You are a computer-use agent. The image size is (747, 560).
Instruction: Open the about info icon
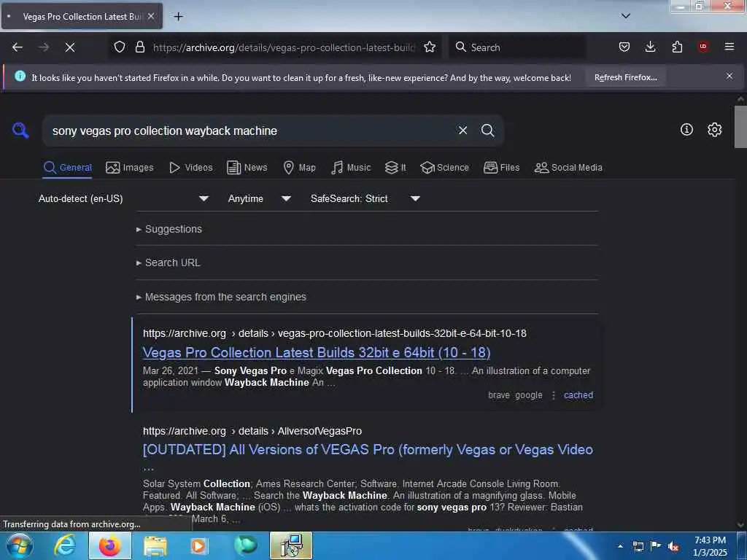686,130
